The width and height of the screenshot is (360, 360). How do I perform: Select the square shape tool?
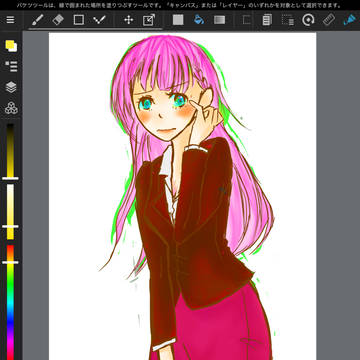[79, 20]
